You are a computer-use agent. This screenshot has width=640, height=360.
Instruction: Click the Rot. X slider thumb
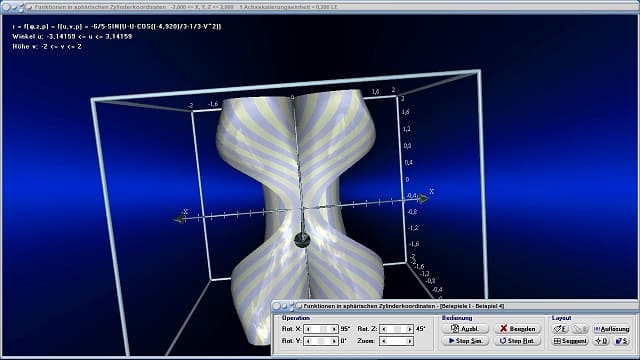pyautogui.click(x=323, y=329)
